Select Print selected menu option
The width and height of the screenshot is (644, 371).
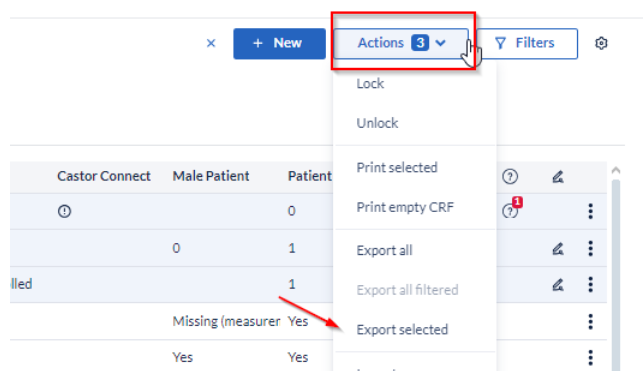397,168
